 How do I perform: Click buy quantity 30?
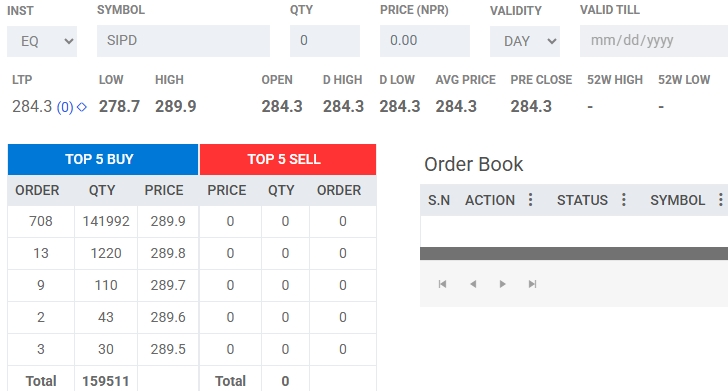[106, 349]
